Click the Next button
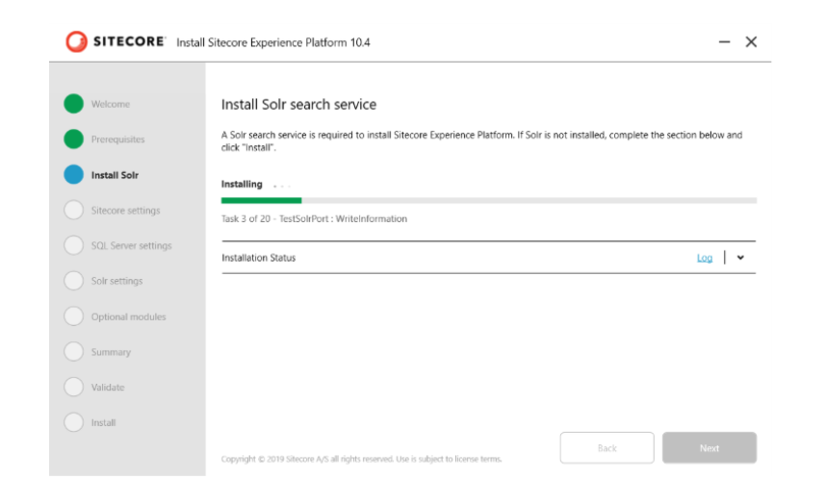Image resolution: width=825 pixels, height=504 pixels. click(709, 448)
